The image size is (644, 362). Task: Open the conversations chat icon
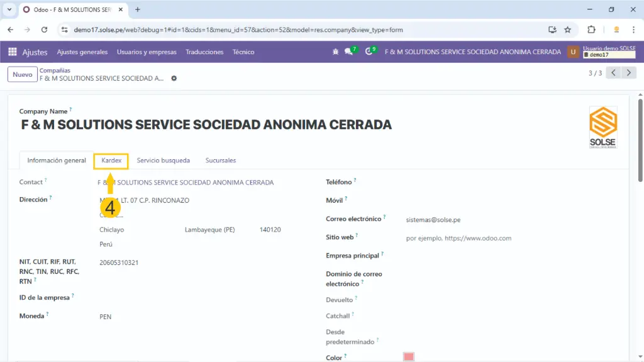pyautogui.click(x=348, y=52)
